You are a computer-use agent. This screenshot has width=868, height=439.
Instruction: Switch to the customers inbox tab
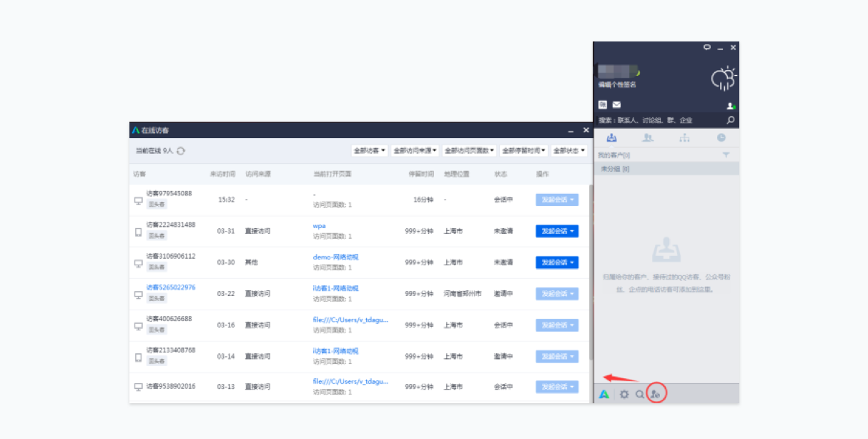tap(611, 137)
